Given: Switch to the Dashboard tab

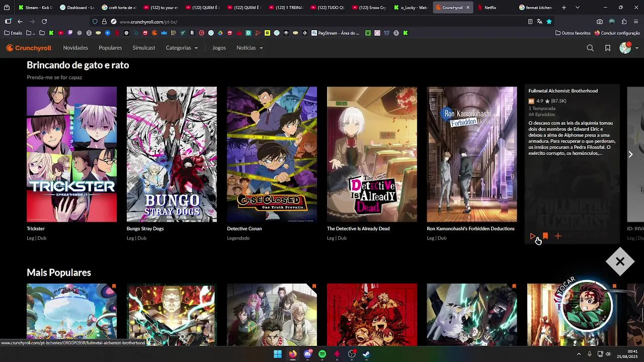Looking at the screenshot, I should [x=76, y=8].
